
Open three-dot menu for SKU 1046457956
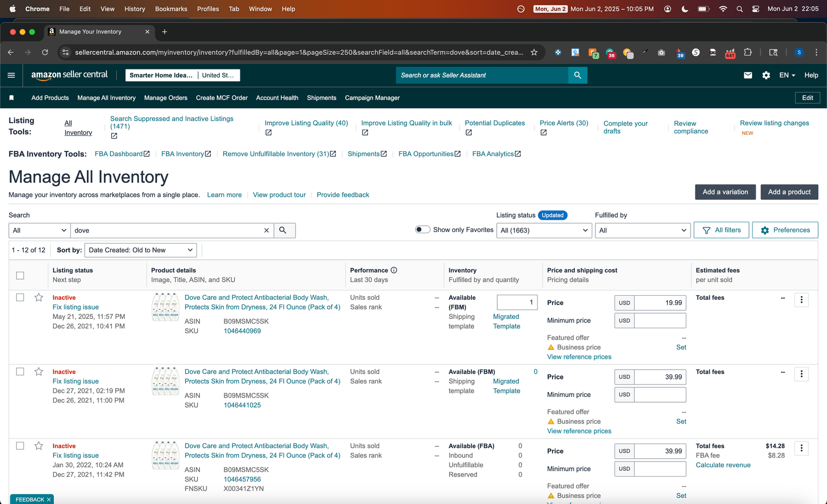click(802, 448)
